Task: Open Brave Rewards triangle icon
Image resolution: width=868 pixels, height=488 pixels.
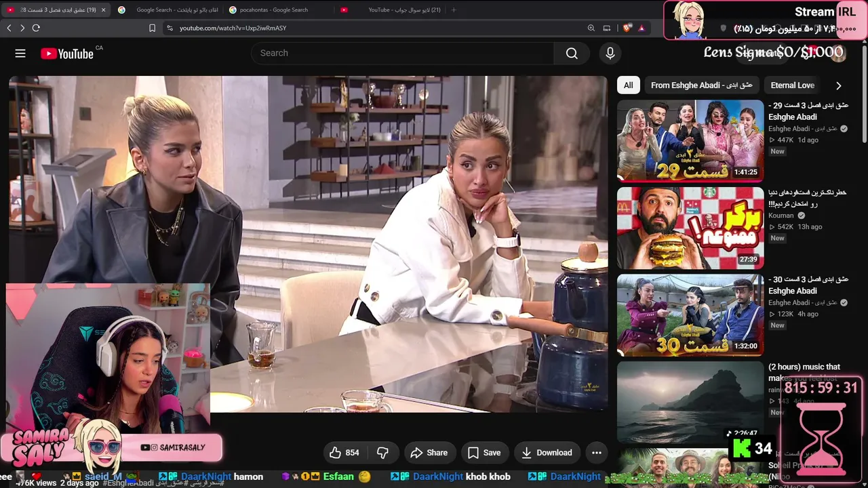Action: pos(641,28)
